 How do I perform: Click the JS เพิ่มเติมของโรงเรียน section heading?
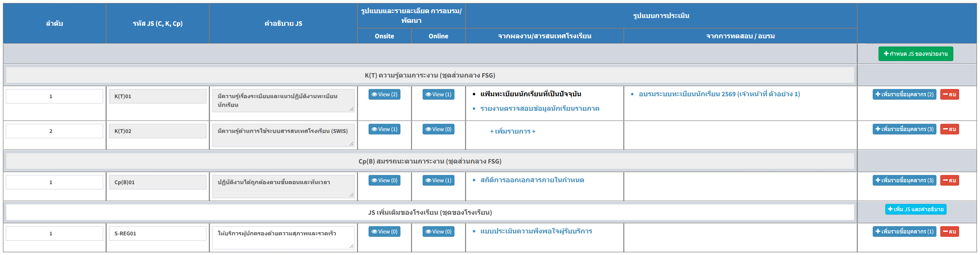(x=430, y=212)
